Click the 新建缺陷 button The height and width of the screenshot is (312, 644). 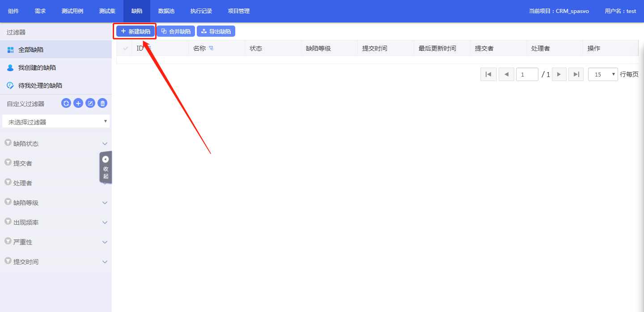tap(136, 31)
